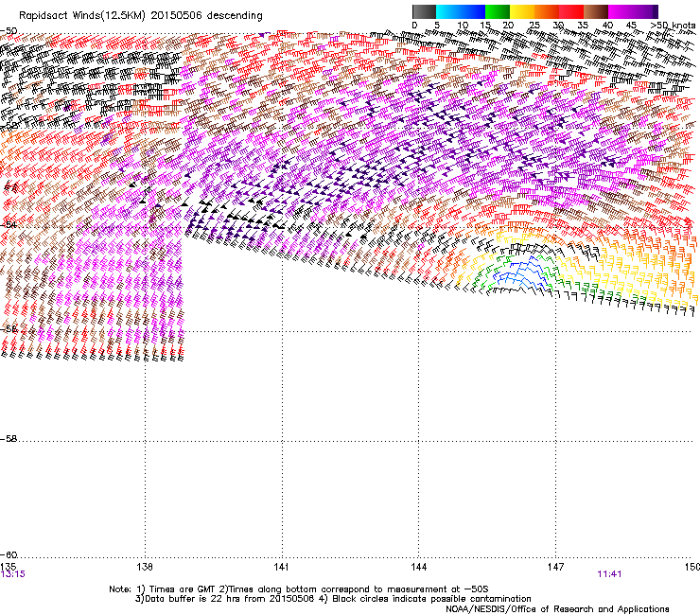This screenshot has height=615, width=700.
Task: Click the '-56' latitude label
Action: [x=9, y=329]
